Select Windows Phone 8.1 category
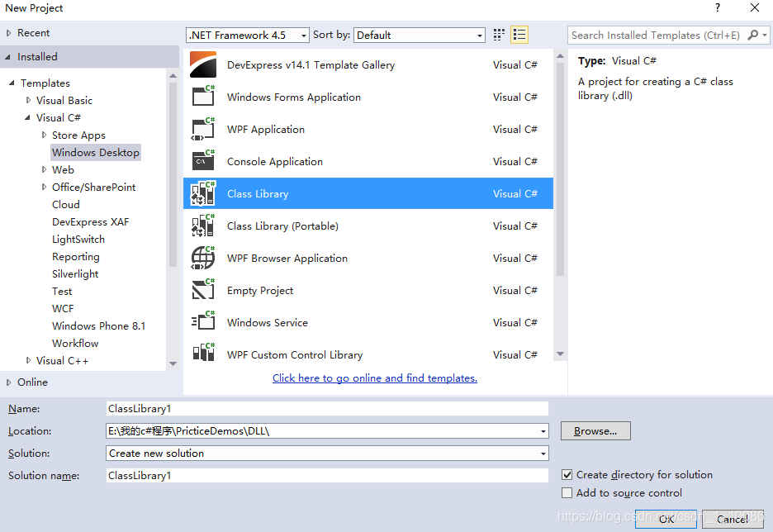The image size is (773, 532). coord(98,326)
